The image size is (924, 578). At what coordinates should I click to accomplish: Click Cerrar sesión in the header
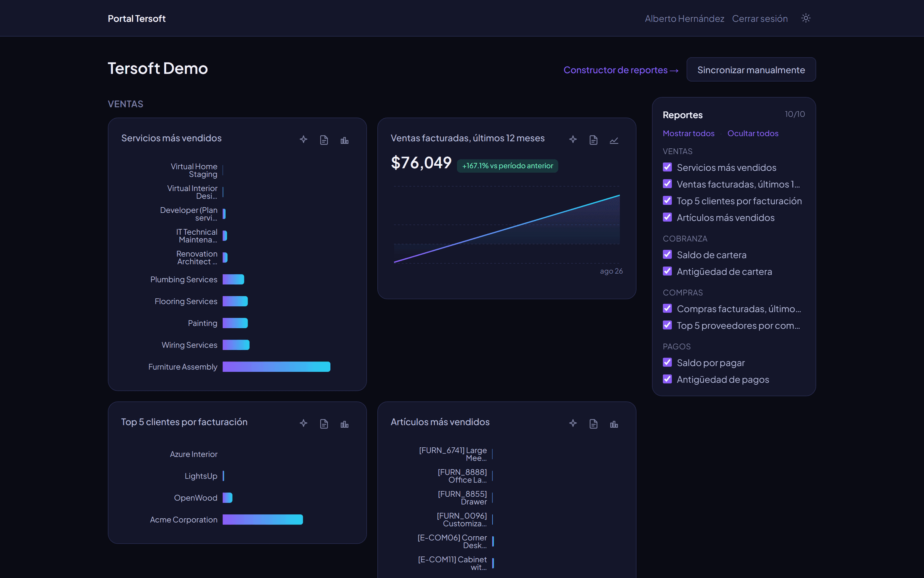[x=760, y=18]
